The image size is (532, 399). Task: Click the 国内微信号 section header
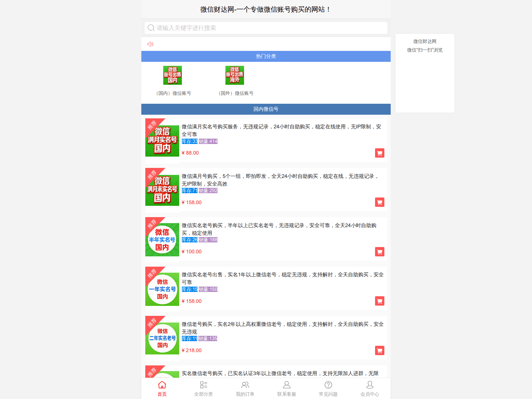pos(266,109)
